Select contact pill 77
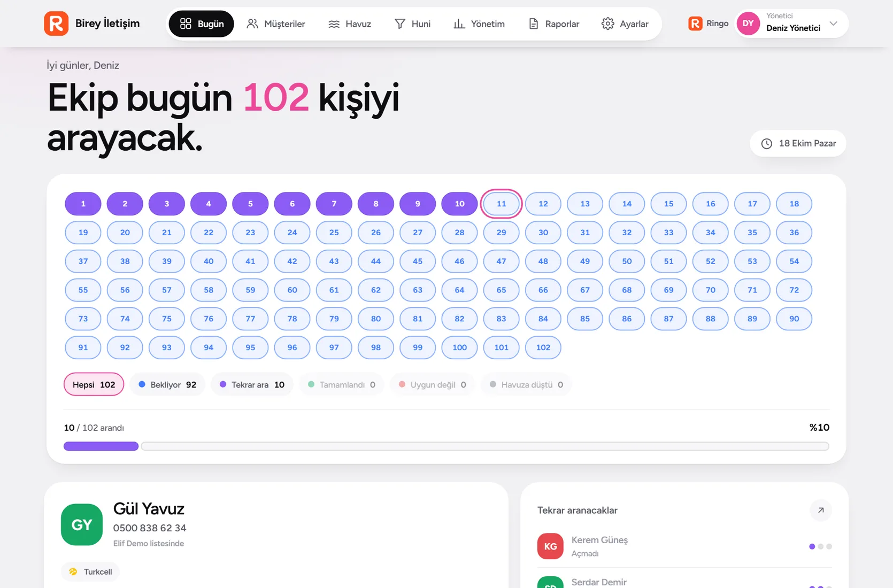Viewport: 893px width, 588px height. coord(250,319)
